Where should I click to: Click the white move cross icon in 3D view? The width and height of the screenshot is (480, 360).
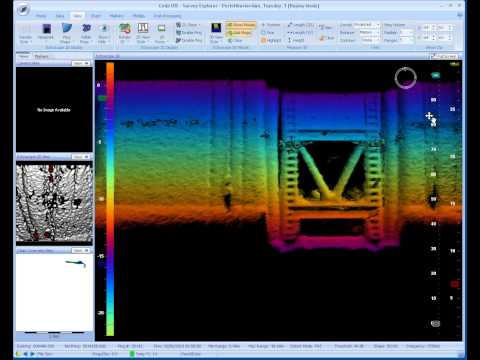[429, 116]
